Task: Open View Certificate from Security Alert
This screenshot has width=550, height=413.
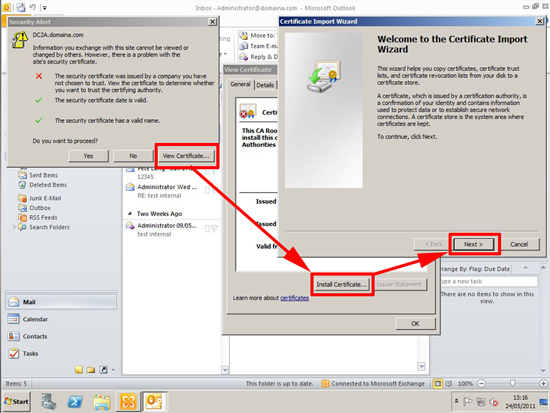Action: click(x=186, y=156)
